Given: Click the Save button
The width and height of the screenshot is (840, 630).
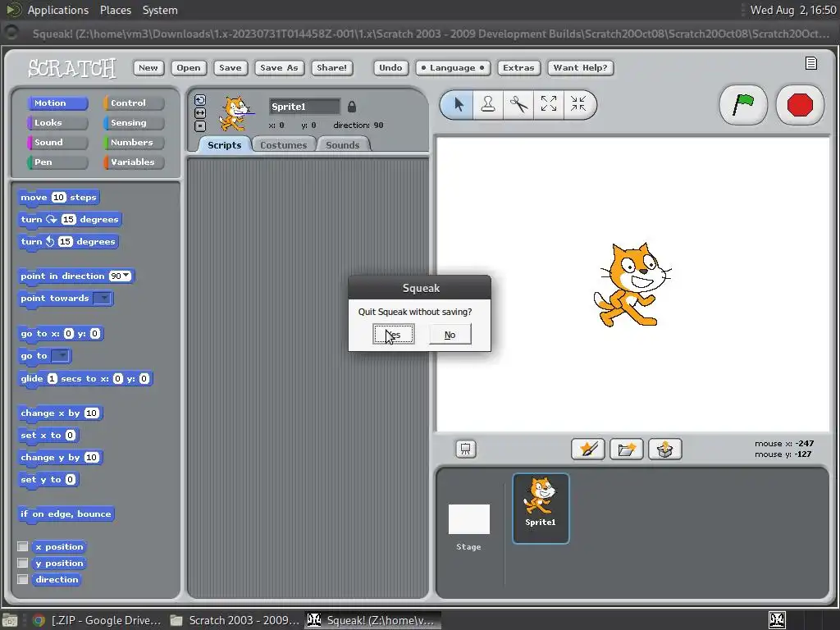Looking at the screenshot, I should point(231,67).
